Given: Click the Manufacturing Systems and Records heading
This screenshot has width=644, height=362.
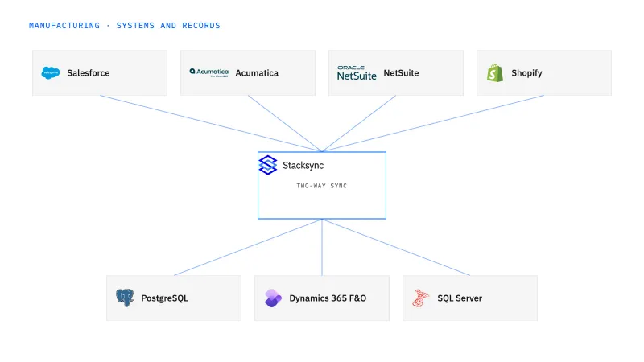Looking at the screenshot, I should tap(125, 26).
